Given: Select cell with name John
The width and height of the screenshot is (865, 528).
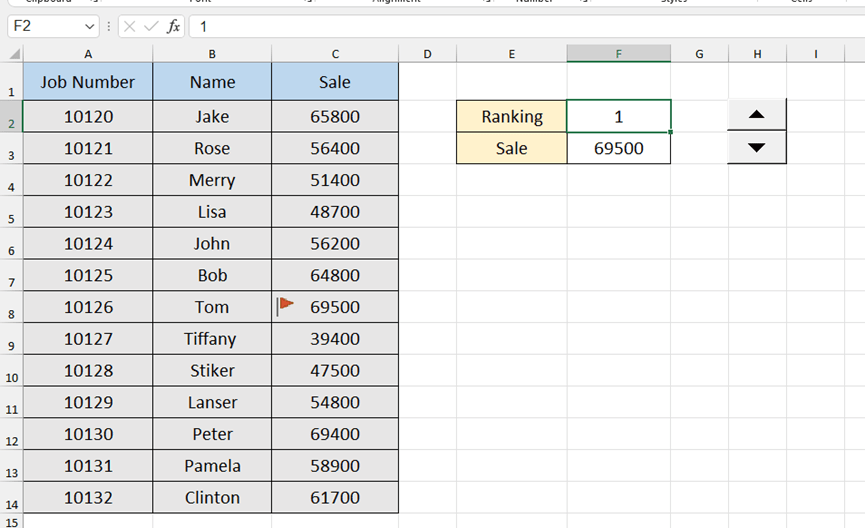Looking at the screenshot, I should pyautogui.click(x=212, y=243).
